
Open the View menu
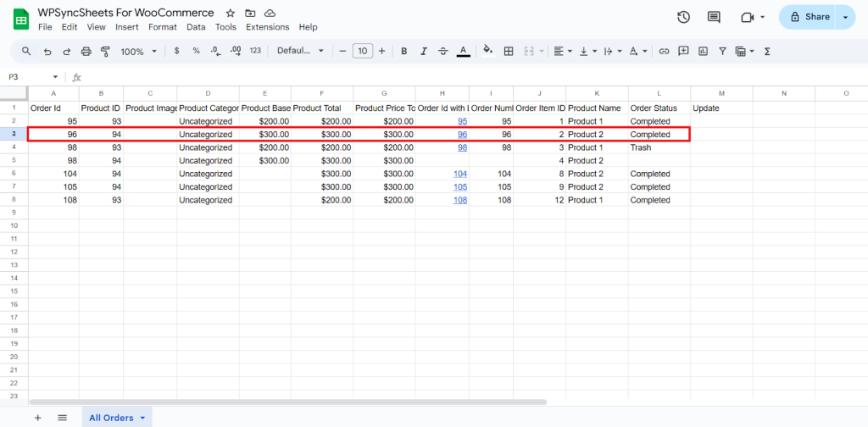pyautogui.click(x=97, y=27)
